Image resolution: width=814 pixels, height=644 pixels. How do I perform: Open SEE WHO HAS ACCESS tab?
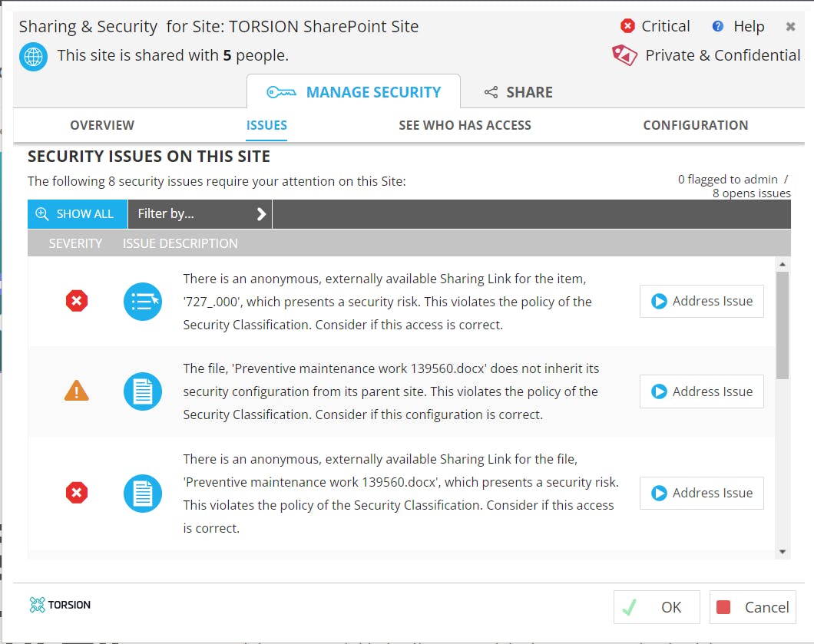coord(465,125)
